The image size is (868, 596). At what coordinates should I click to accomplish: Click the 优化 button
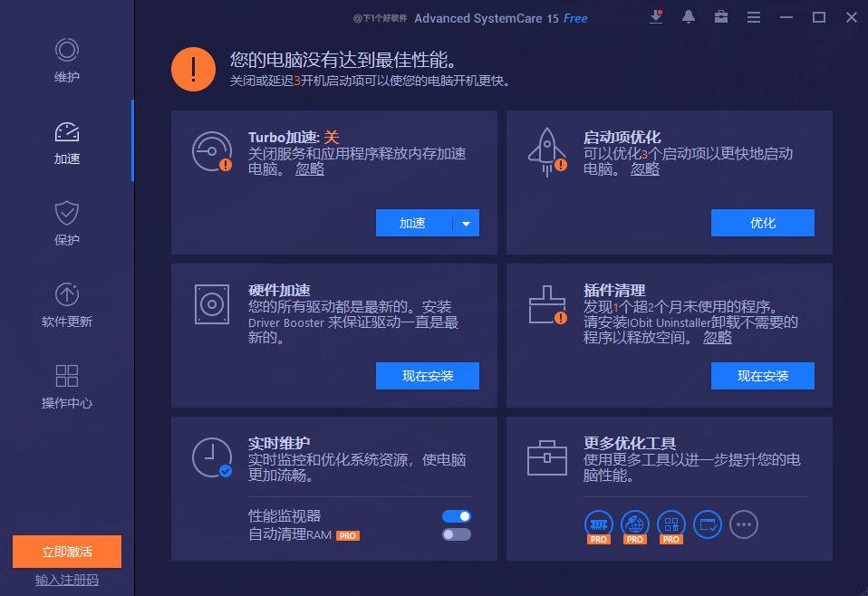tap(762, 223)
